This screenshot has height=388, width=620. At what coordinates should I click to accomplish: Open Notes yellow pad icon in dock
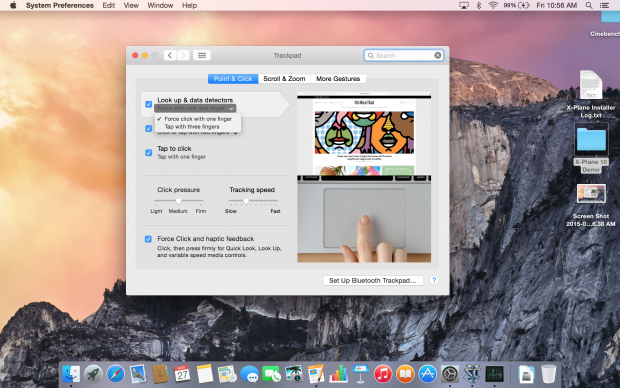coord(204,374)
